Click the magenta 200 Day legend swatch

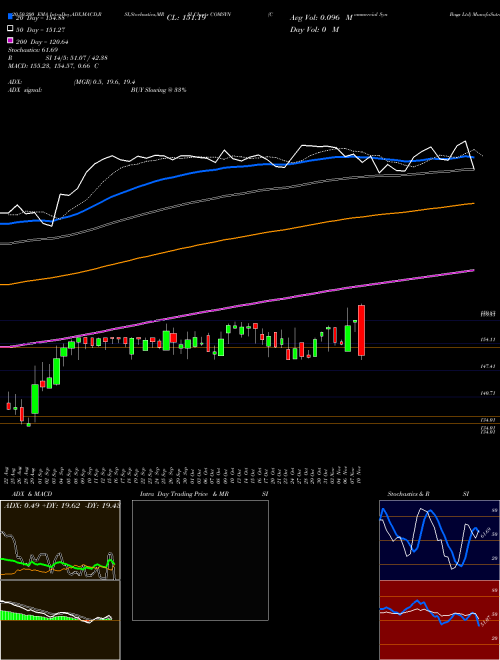tap(11, 41)
